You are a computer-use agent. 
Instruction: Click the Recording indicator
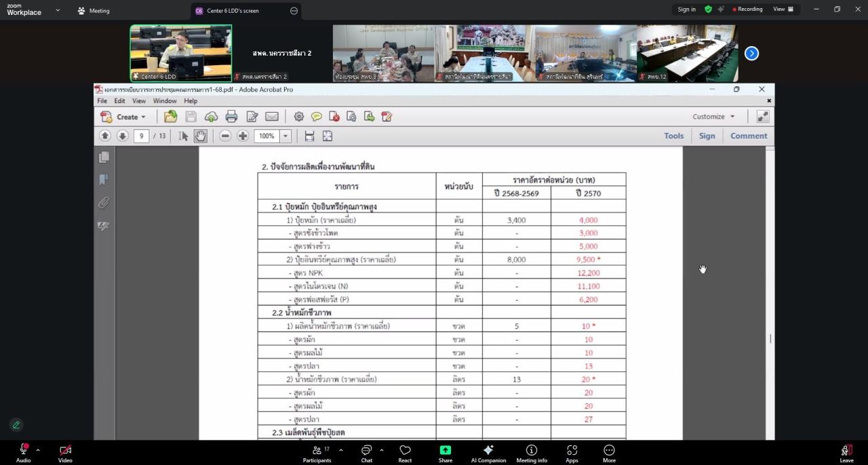pos(748,10)
